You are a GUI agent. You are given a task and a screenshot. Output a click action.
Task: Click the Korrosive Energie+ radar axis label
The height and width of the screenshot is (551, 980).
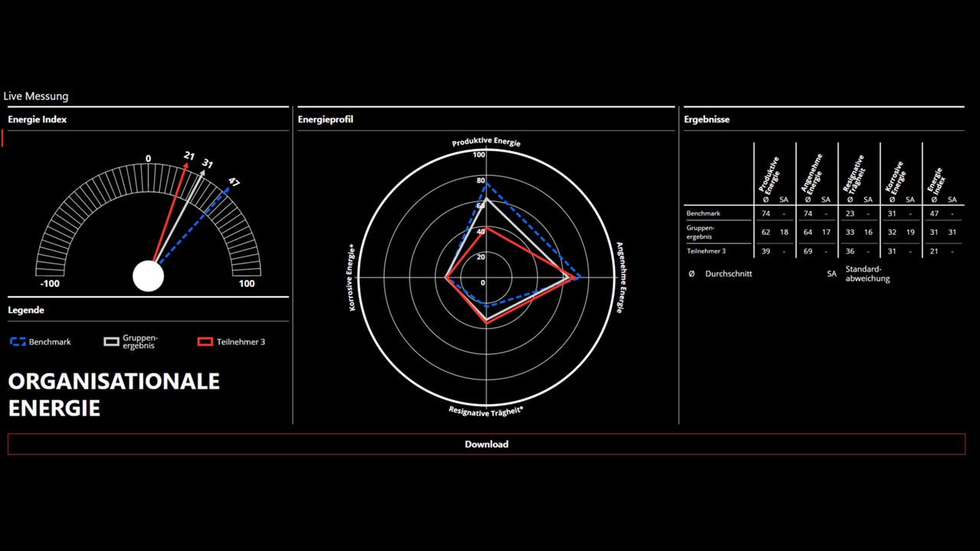click(352, 277)
